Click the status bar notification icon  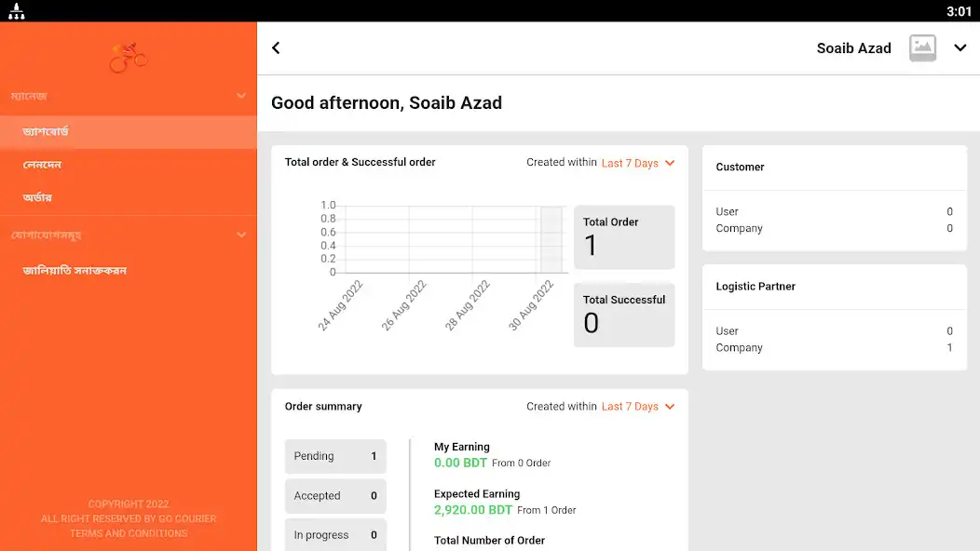pyautogui.click(x=17, y=10)
